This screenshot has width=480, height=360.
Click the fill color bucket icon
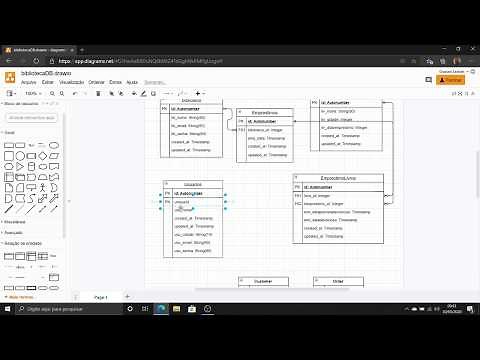pyautogui.click(x=134, y=94)
